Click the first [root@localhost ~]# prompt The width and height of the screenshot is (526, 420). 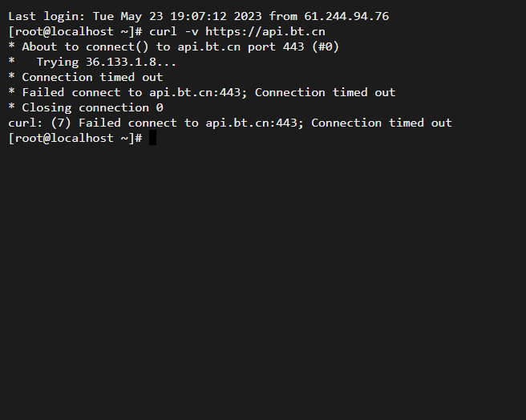[75, 31]
